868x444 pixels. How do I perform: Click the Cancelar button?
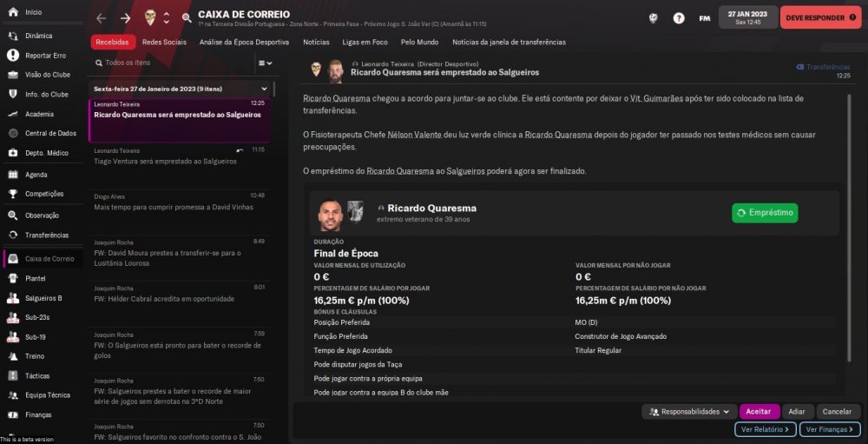pyautogui.click(x=838, y=412)
